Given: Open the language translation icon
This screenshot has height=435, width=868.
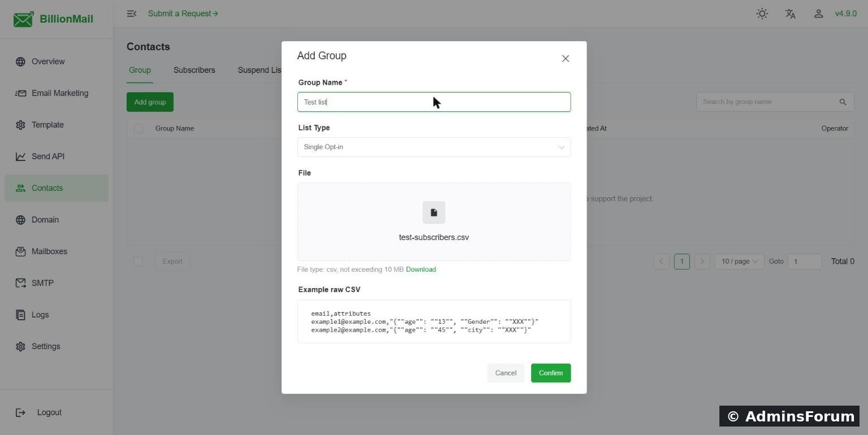Looking at the screenshot, I should click(791, 14).
